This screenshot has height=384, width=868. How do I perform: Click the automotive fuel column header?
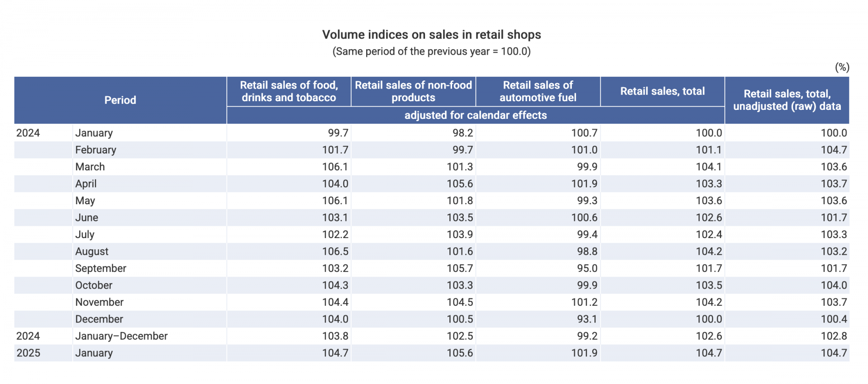point(538,91)
